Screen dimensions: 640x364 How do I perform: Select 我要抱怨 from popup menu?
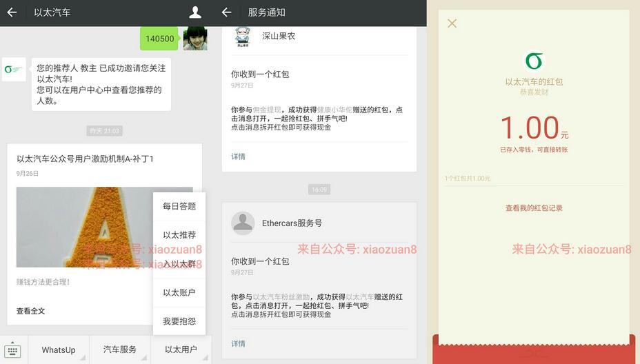coord(179,321)
